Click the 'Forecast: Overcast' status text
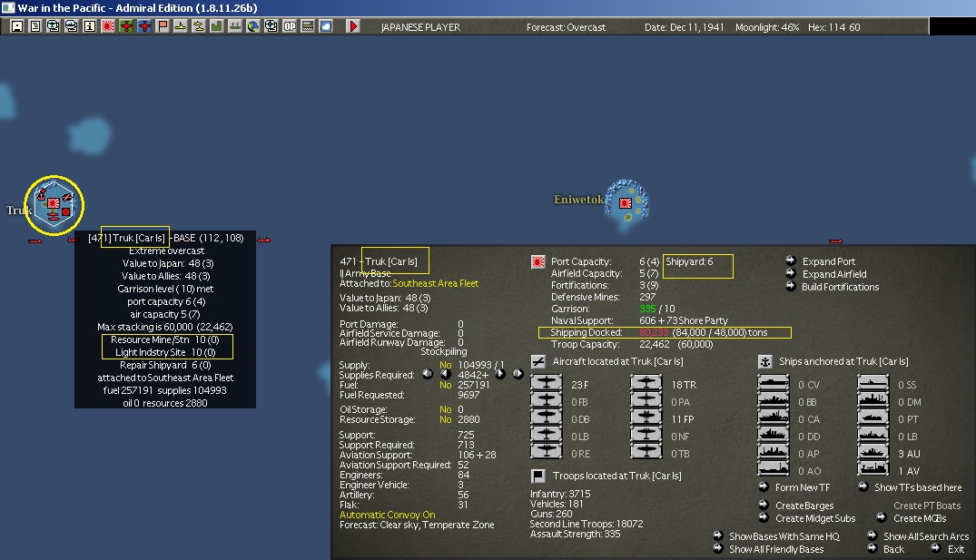The image size is (976, 560). pos(566,27)
